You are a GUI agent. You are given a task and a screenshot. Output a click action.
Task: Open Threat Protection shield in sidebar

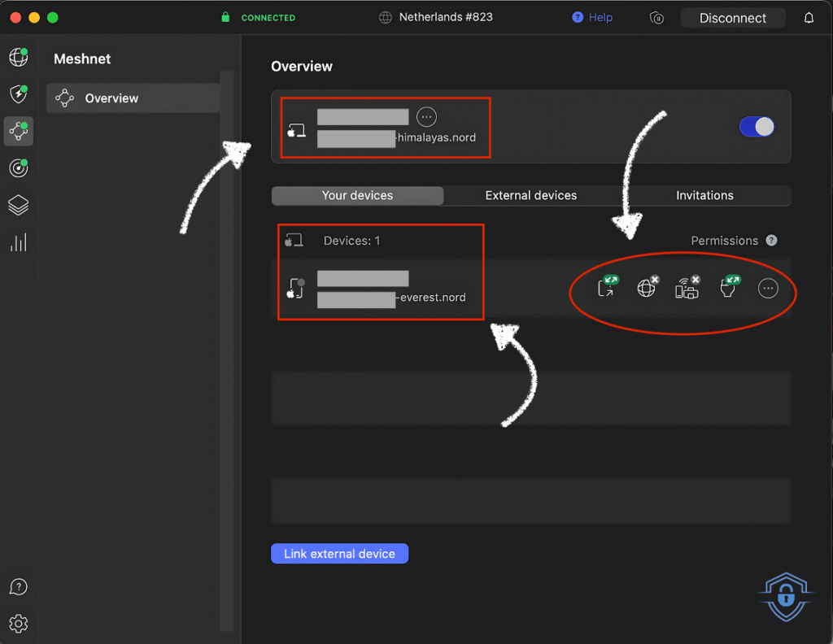coord(19,94)
